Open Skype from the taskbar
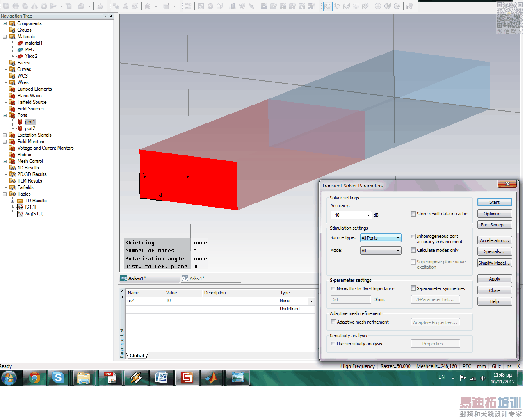The height and width of the screenshot is (420, 525). point(59,377)
